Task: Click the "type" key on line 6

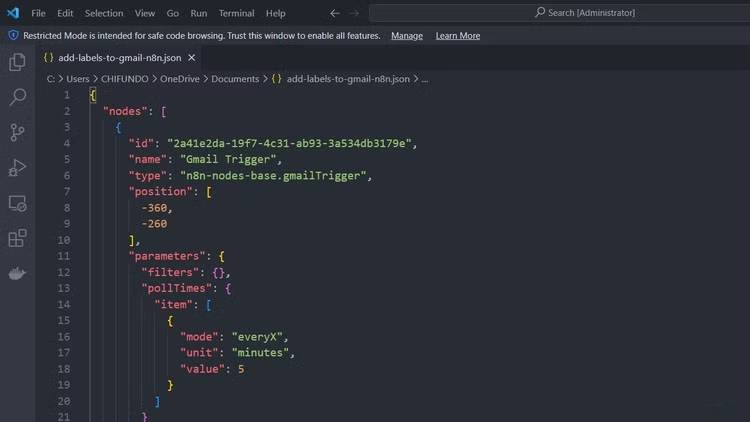Action: pos(147,176)
